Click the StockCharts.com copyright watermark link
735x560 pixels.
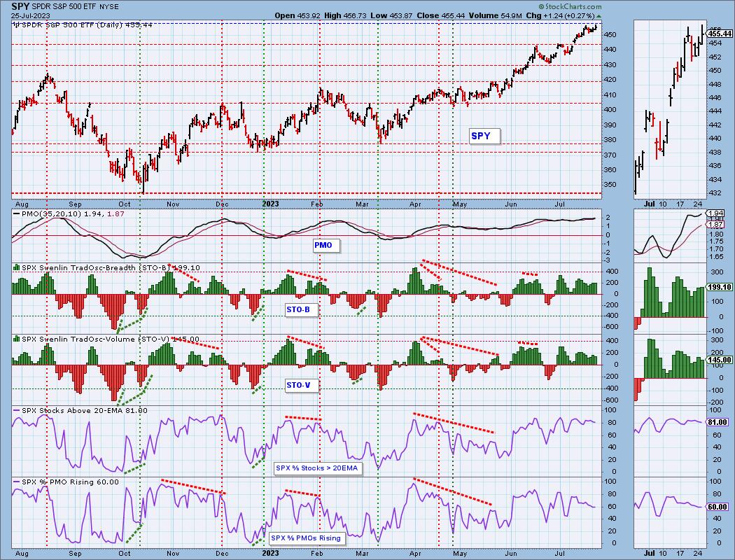pos(570,6)
